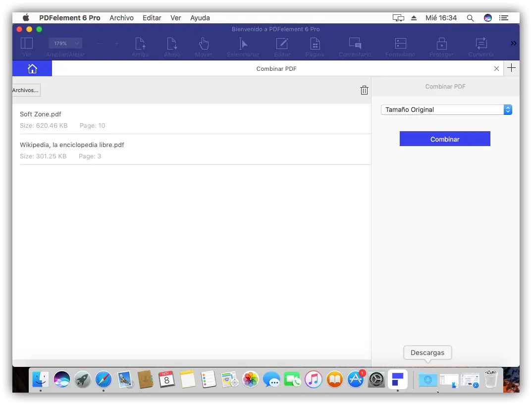Viewport: 532px width, 405px height.
Task: Open the Archivo menu
Action: [121, 18]
